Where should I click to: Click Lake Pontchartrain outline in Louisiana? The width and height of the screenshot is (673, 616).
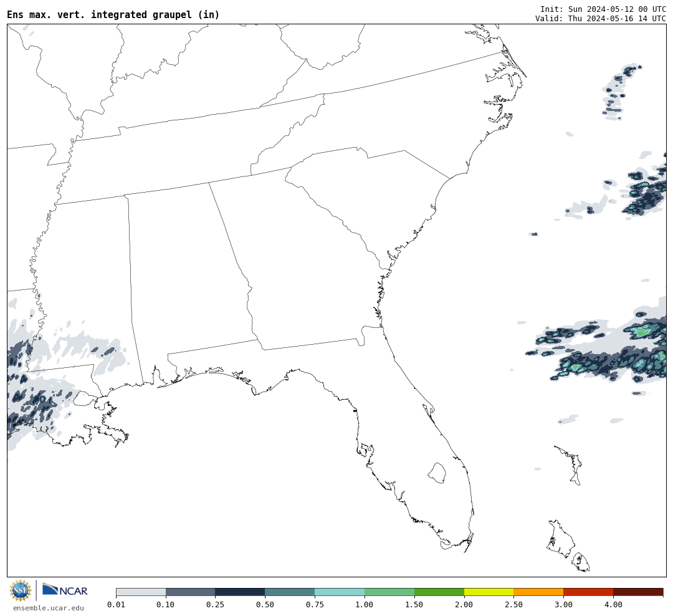pos(85,398)
